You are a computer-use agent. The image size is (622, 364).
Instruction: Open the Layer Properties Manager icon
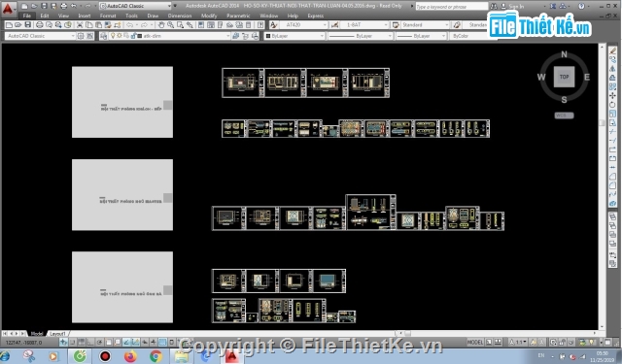(x=104, y=36)
